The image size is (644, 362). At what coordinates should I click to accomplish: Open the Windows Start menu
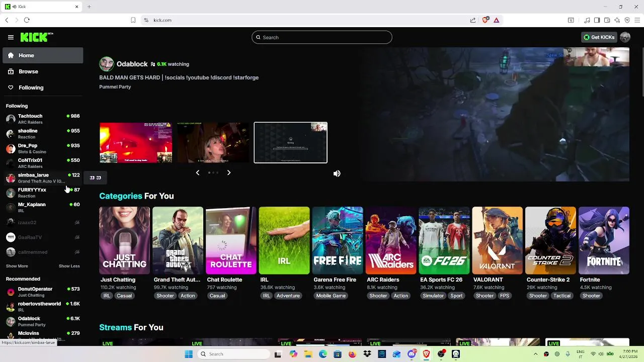click(x=189, y=354)
